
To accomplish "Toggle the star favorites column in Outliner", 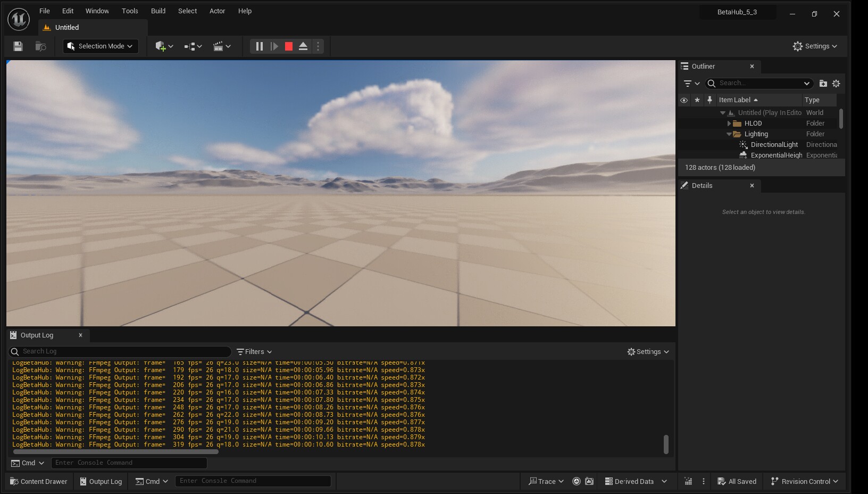I will tap(697, 100).
